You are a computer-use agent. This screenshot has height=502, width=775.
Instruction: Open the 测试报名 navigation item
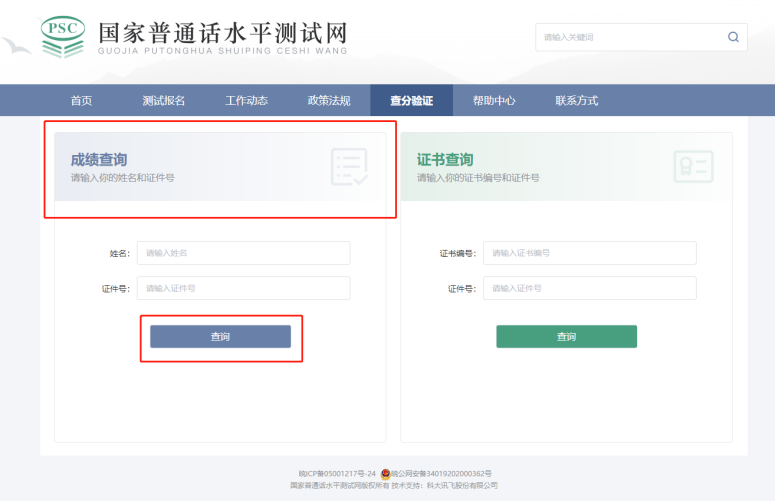(163, 100)
